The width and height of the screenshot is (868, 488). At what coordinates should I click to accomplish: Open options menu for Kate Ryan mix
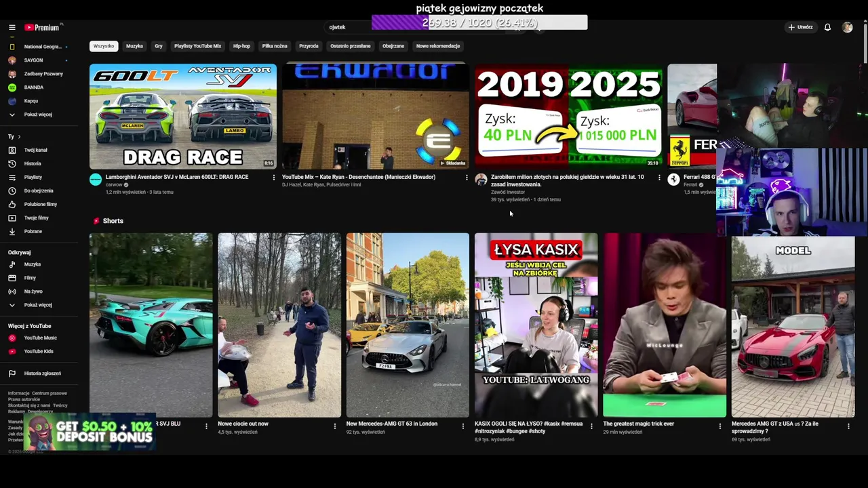click(x=467, y=178)
